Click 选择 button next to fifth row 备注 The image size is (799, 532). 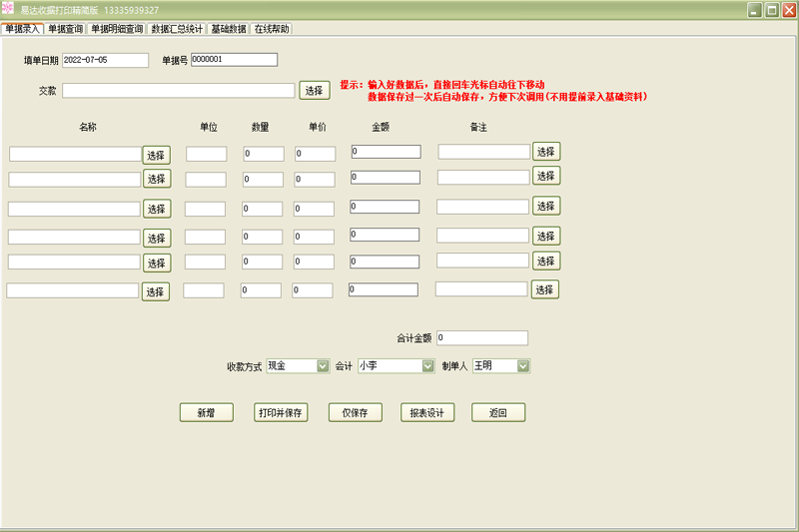tap(546, 261)
